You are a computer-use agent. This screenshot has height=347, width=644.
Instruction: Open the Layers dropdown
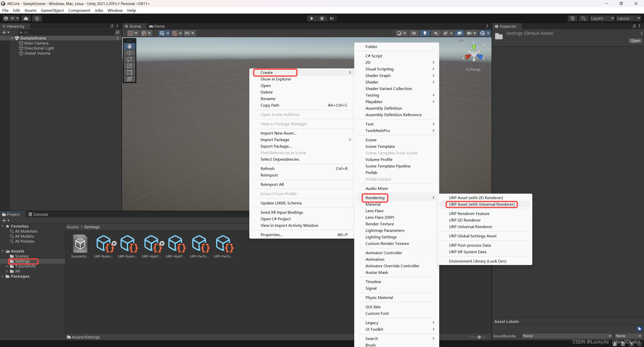point(602,18)
